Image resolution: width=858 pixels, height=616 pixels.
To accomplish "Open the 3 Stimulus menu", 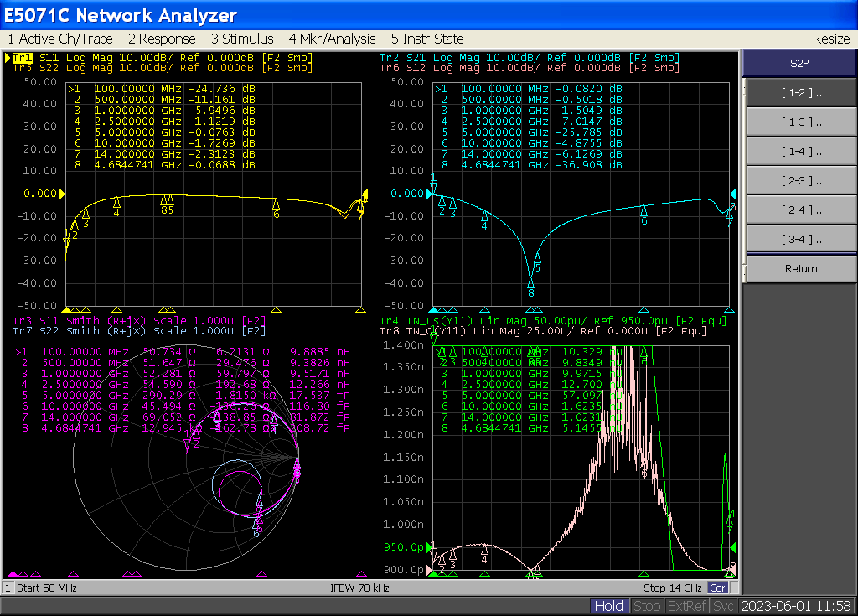I will [x=242, y=39].
